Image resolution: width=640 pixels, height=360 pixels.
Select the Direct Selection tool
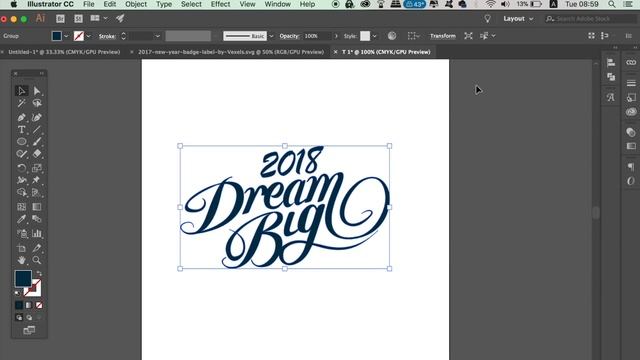tap(37, 91)
